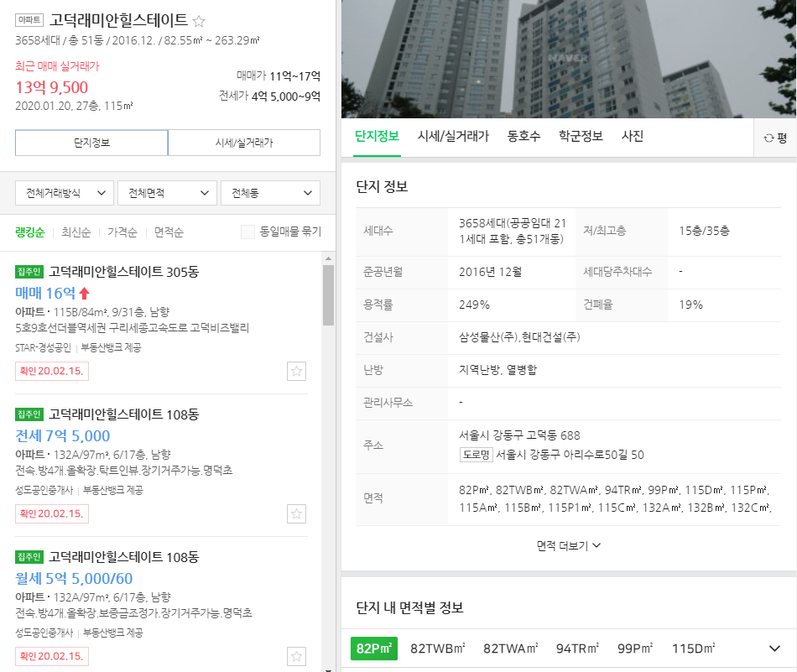Image resolution: width=797 pixels, height=672 pixels.
Task: Expand 면적 더보기 to show more sizes
Action: [x=568, y=544]
